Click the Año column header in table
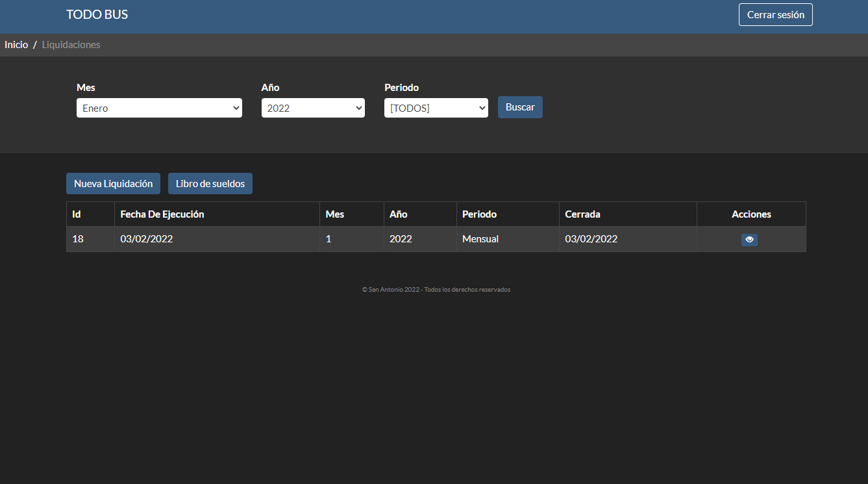Viewport: 868px width, 484px height. click(x=399, y=214)
